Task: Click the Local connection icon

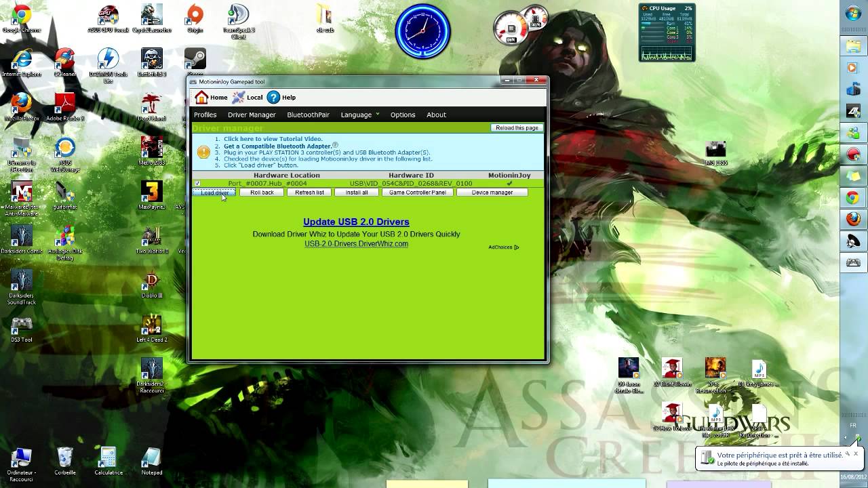Action: click(239, 98)
